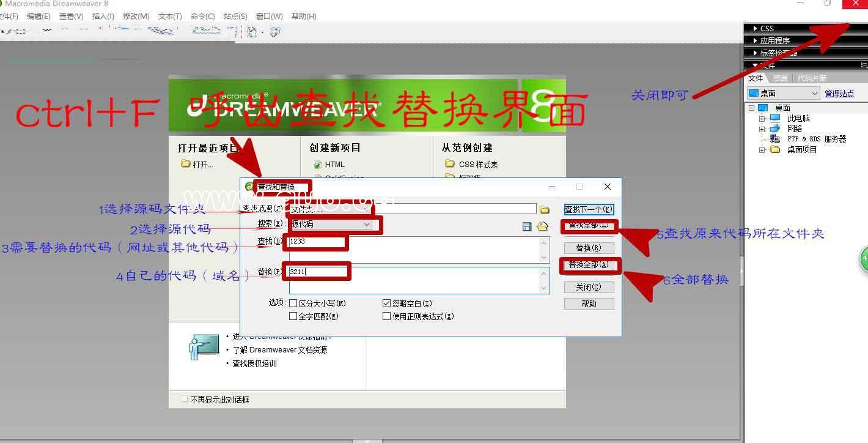Toggle 区分大小写 checkbox

[293, 303]
